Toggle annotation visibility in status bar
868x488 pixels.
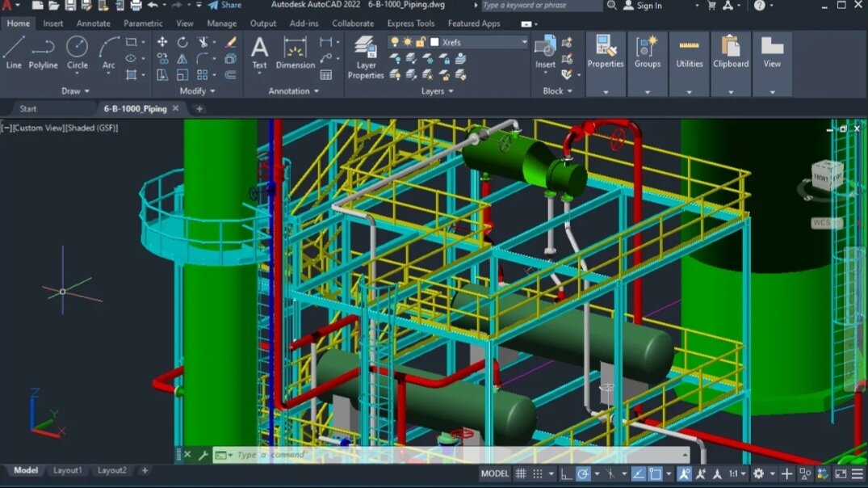point(685,473)
